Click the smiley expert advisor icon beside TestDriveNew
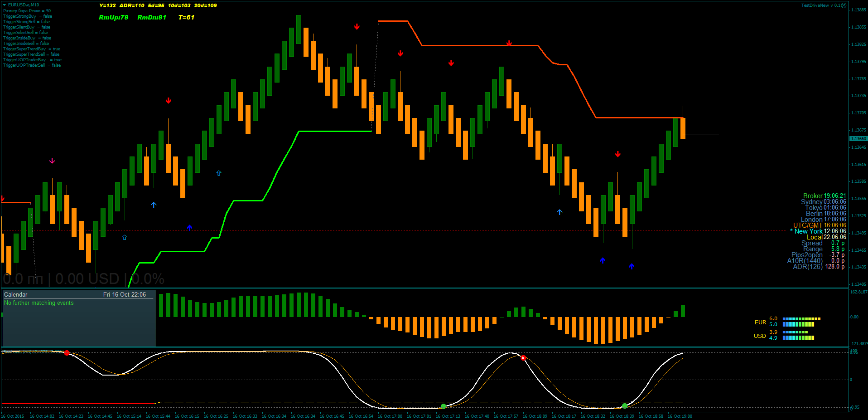Image resolution: width=868 pixels, height=420 pixels. click(844, 5)
